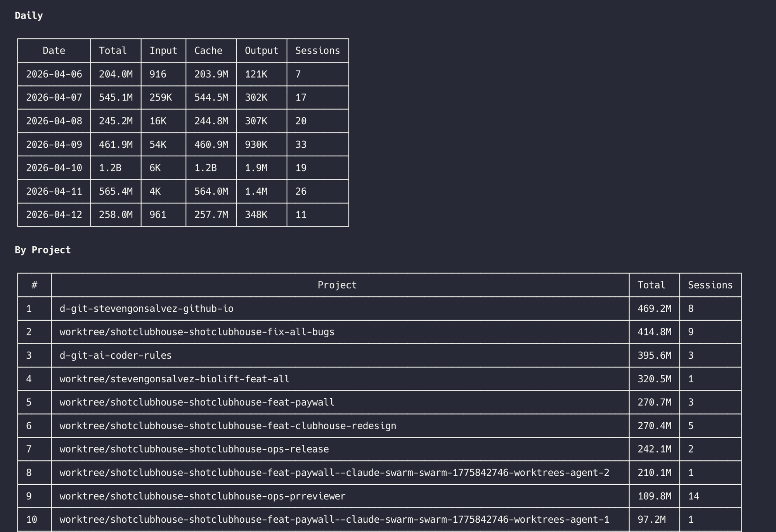Screen dimensions: 776x532
Task: Click the 2026-04-10 date cell
Action: coord(54,168)
